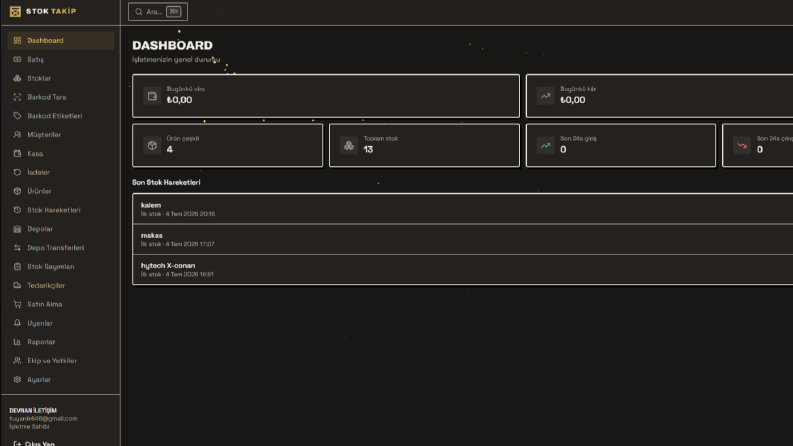
Task: Go to the Satış page
Action: coord(61,59)
